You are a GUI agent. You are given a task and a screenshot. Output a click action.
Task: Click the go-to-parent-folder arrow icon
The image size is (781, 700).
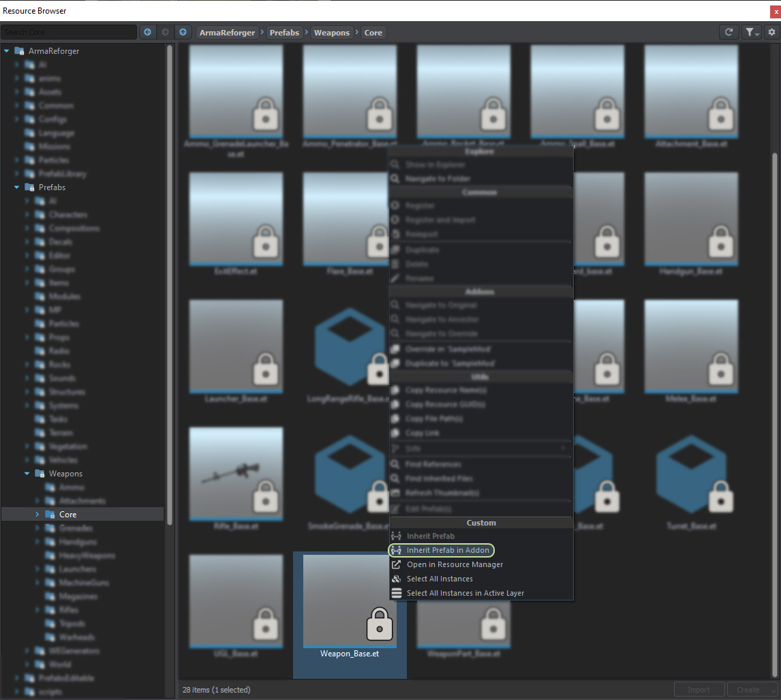click(x=183, y=32)
